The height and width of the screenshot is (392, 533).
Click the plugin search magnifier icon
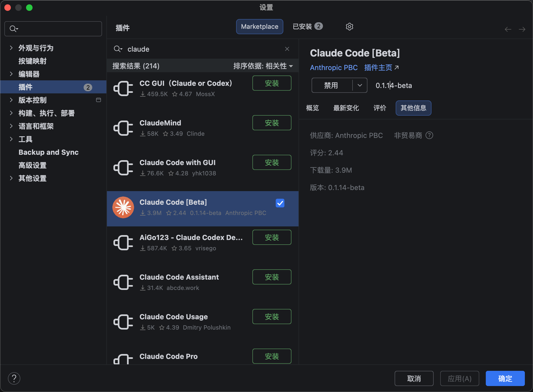tap(118, 49)
